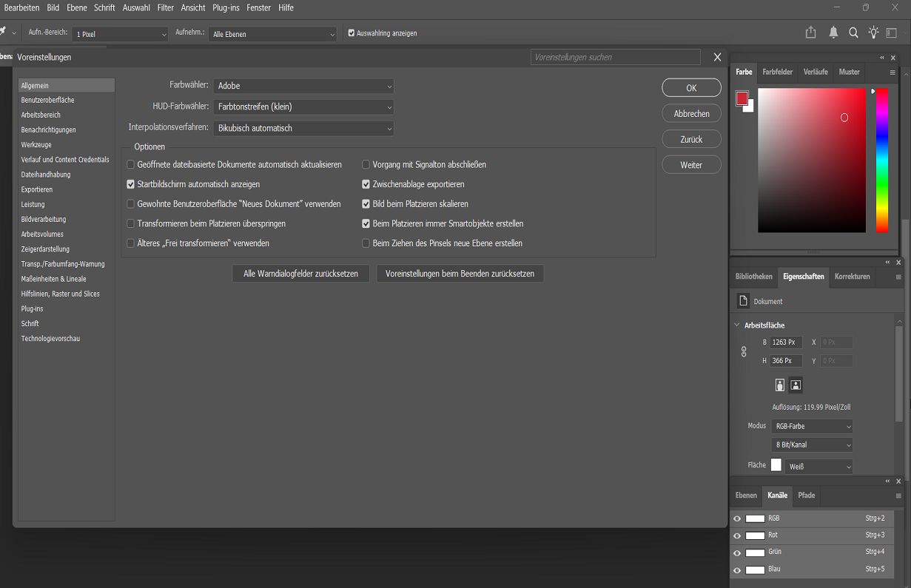Click the white Fläche color swatch
Viewport: 911px width, 588px height.
click(x=776, y=465)
